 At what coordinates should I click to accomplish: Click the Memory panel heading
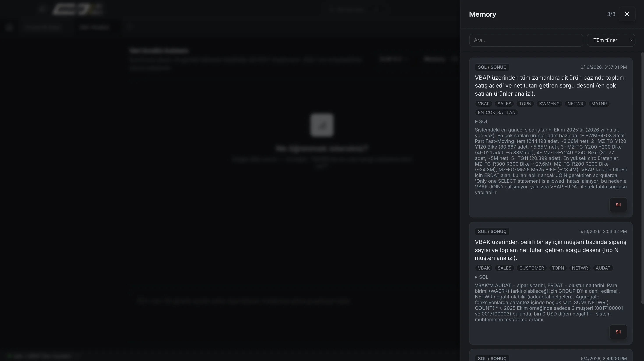click(x=483, y=14)
